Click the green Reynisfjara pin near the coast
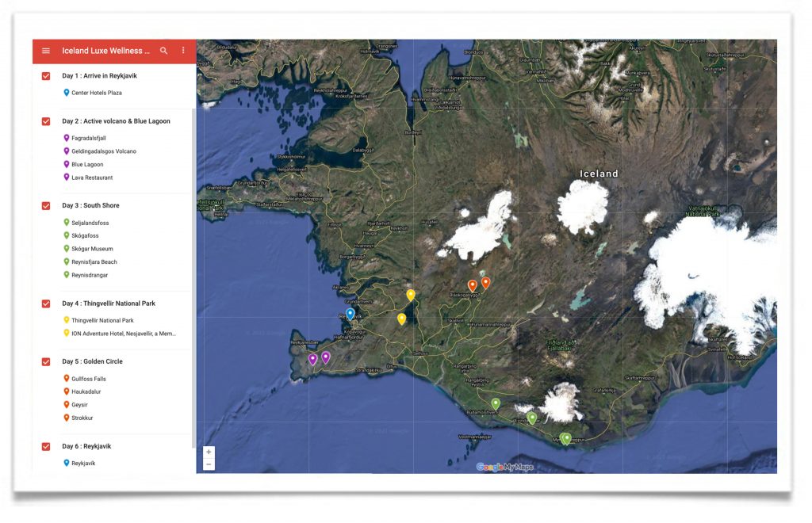This screenshot has width=812, height=523. (566, 439)
